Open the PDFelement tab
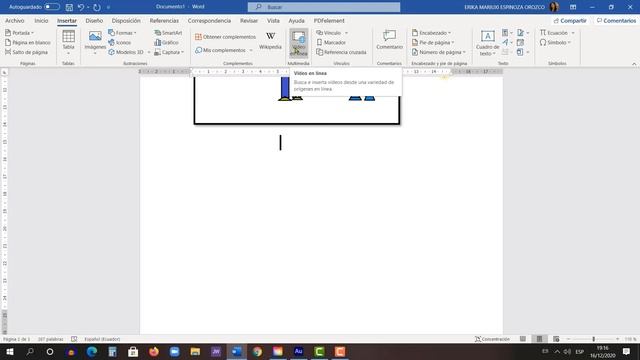This screenshot has width=640, height=360. coord(329,20)
